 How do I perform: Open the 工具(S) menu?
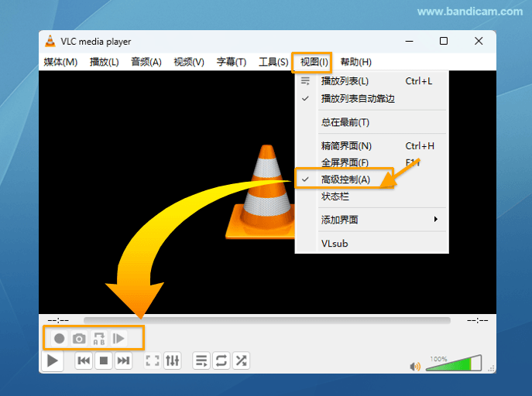273,62
